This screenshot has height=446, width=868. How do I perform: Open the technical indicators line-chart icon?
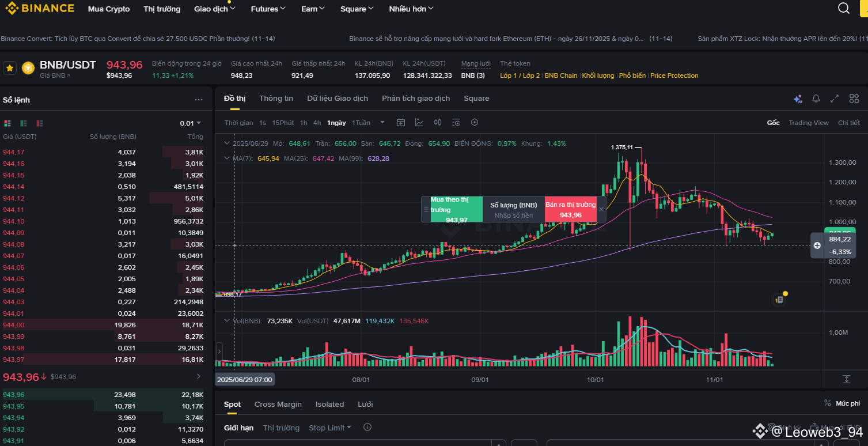tap(419, 122)
